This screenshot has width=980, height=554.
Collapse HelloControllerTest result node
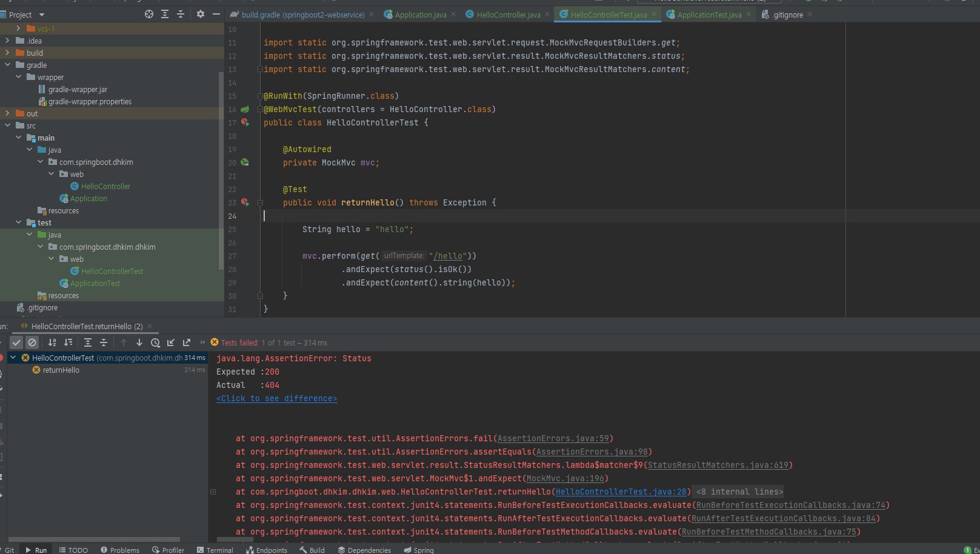(x=13, y=358)
